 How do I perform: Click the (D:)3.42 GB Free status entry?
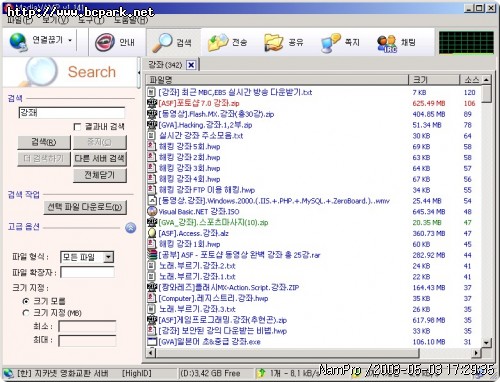point(210,373)
